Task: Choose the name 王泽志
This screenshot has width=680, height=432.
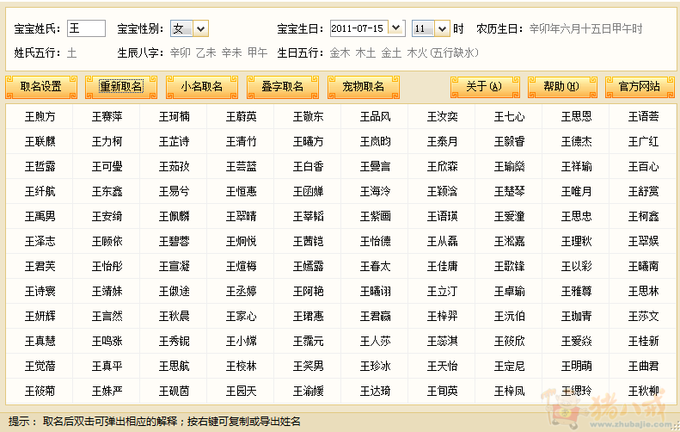Action: [40, 242]
